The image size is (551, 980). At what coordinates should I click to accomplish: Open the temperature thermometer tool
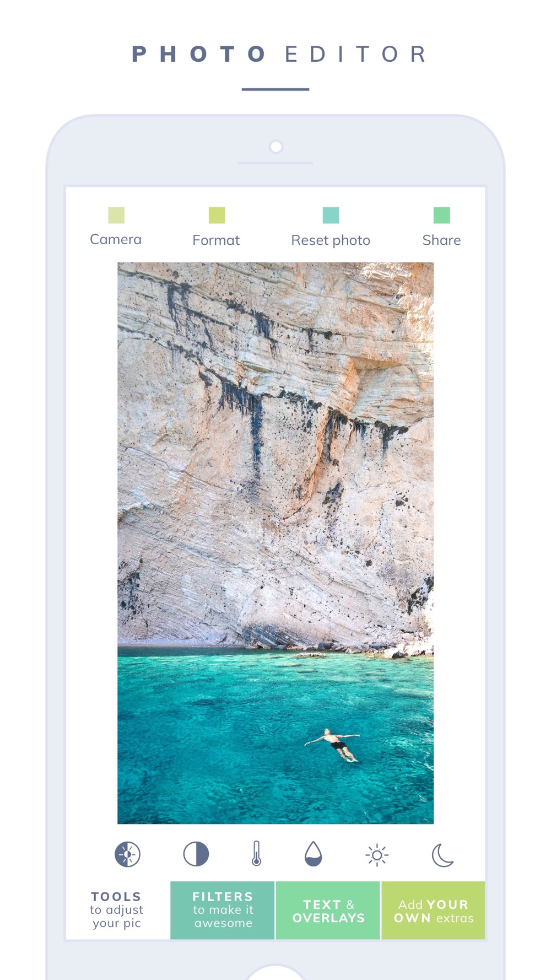pyautogui.click(x=256, y=853)
